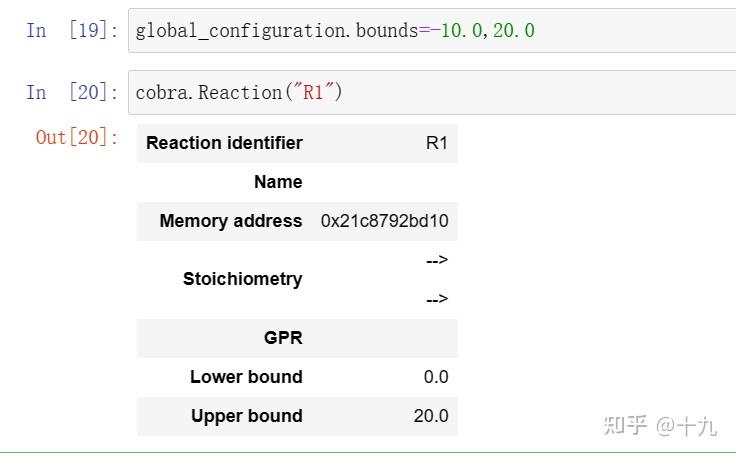
Task: Click the Reaction identifier row label
Action: [224, 143]
